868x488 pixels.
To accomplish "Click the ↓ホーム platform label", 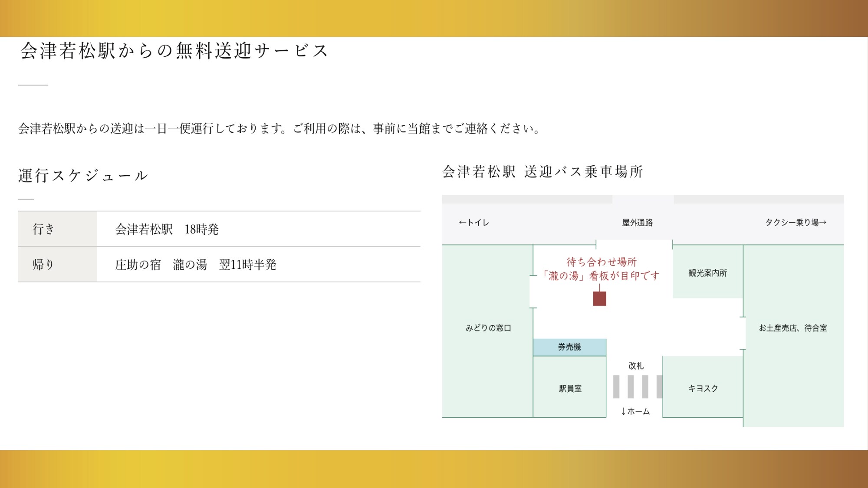I will tap(635, 412).
